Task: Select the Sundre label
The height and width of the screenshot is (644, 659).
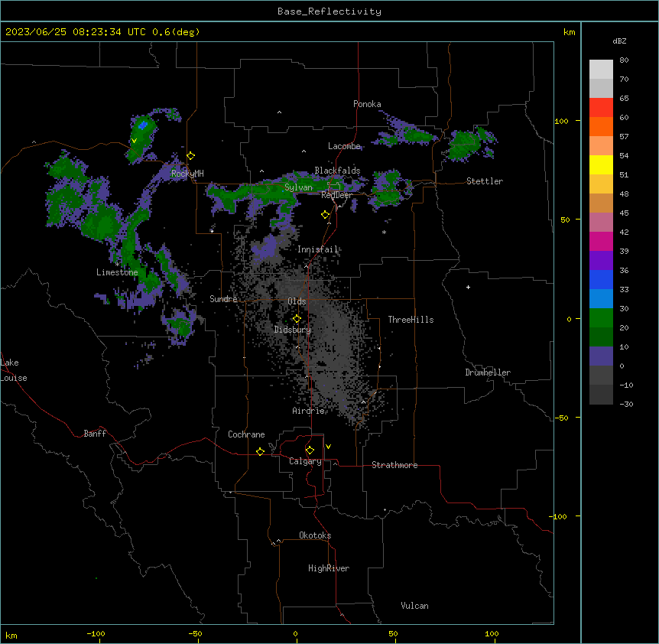Action: pyautogui.click(x=223, y=299)
